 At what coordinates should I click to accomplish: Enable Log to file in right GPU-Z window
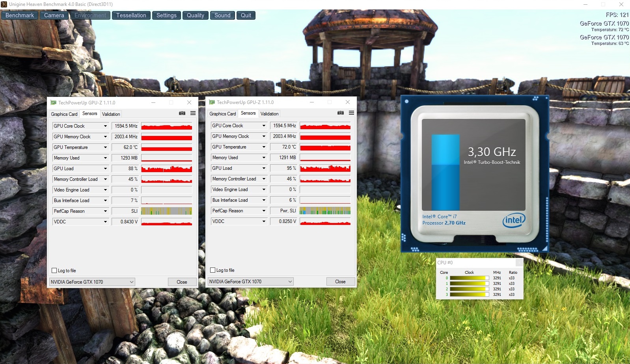[213, 270]
